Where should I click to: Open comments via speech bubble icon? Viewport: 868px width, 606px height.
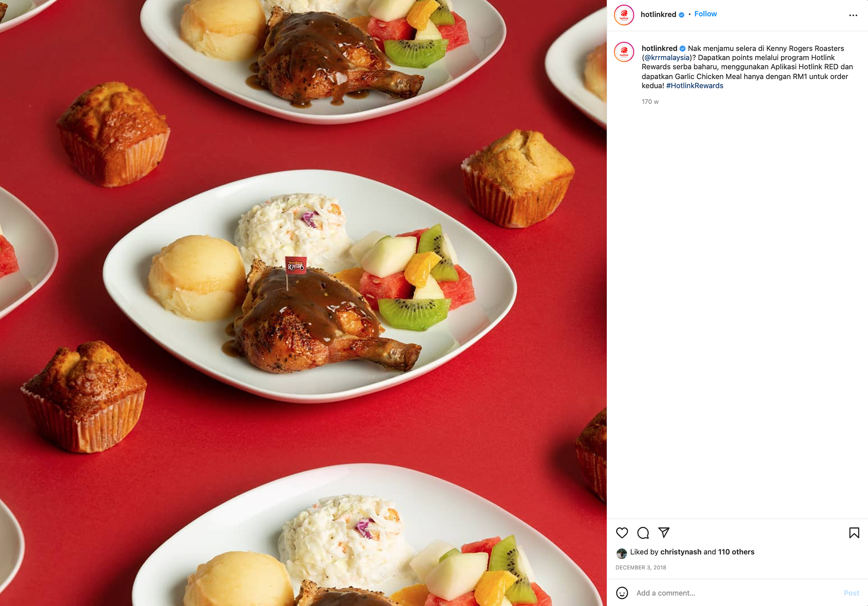(x=643, y=533)
